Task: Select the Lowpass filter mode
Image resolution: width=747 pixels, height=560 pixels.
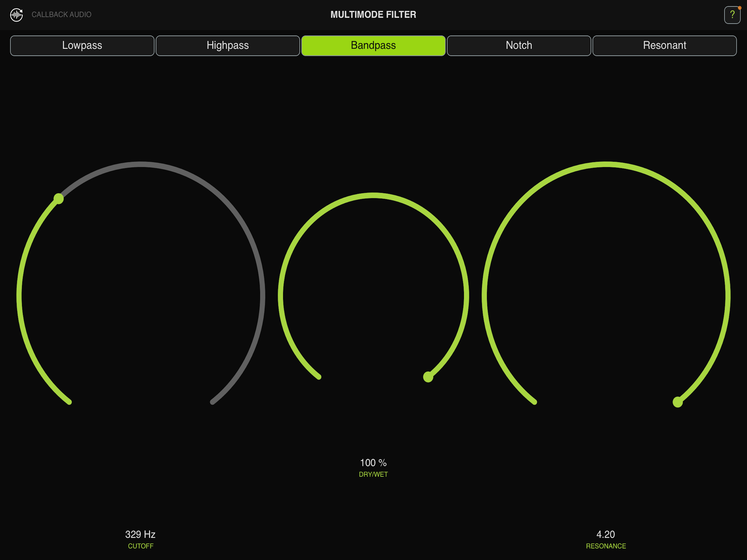Action: 82,46
